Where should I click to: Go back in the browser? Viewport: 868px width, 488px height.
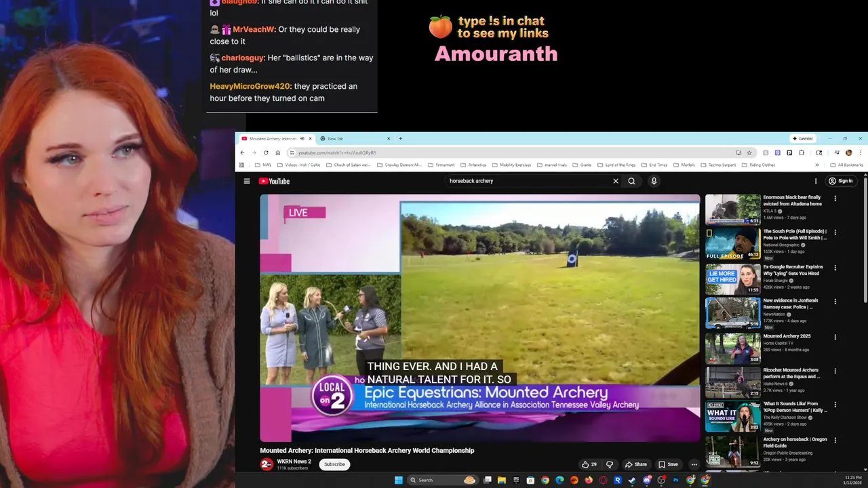click(242, 152)
